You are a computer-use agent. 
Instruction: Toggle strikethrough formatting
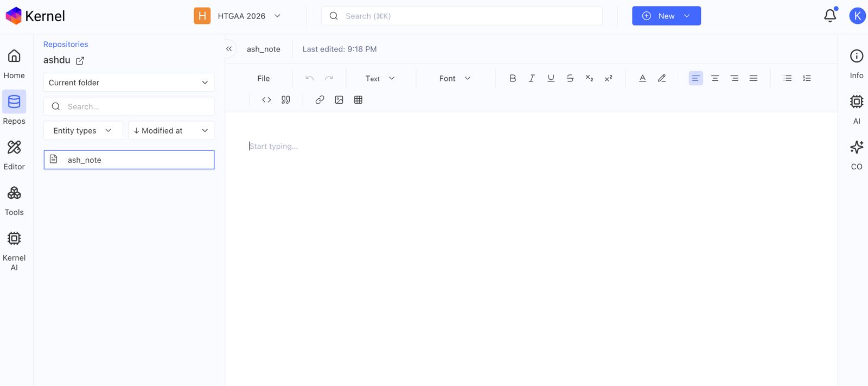pyautogui.click(x=570, y=78)
